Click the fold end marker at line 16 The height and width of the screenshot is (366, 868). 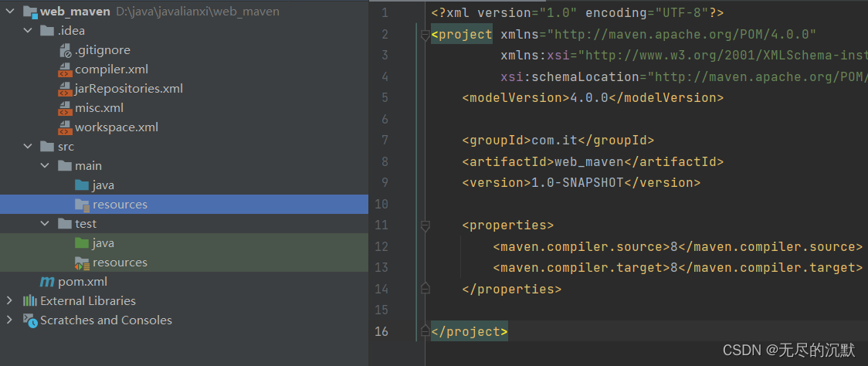point(425,331)
